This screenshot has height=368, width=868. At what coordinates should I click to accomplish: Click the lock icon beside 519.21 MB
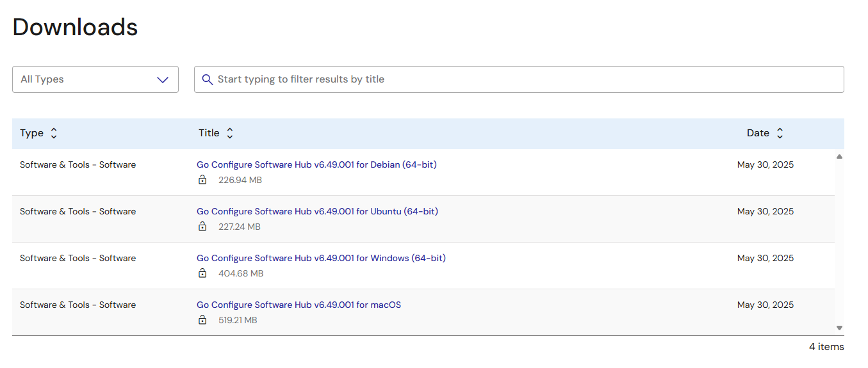tap(202, 320)
